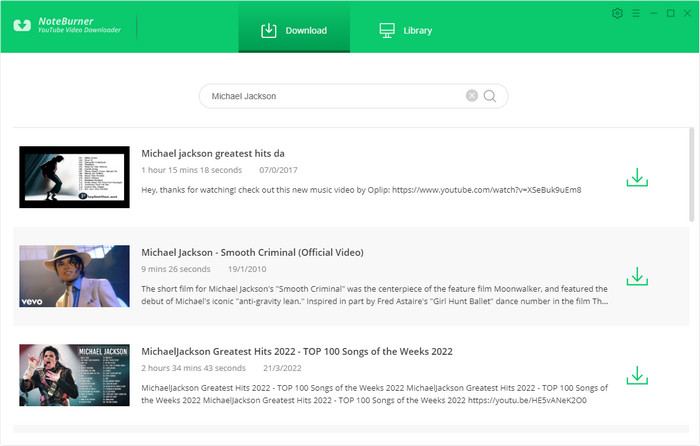Click the results list vertical scrollbar
Image resolution: width=700 pixels, height=446 pixels.
[x=692, y=175]
